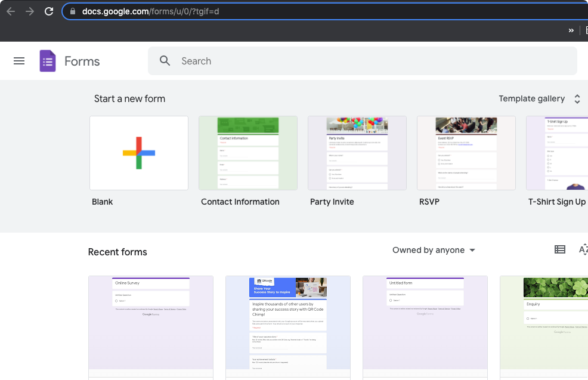Switch to list view icon

[559, 250]
